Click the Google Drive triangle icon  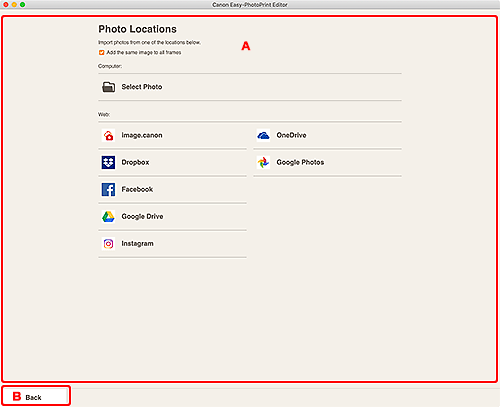tap(108, 217)
